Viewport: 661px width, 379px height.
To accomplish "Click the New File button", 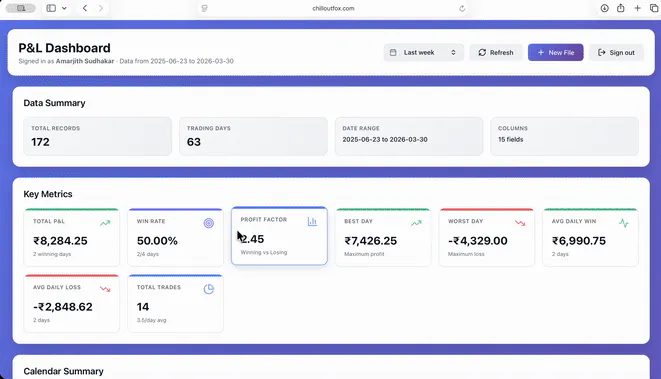I will pos(556,52).
